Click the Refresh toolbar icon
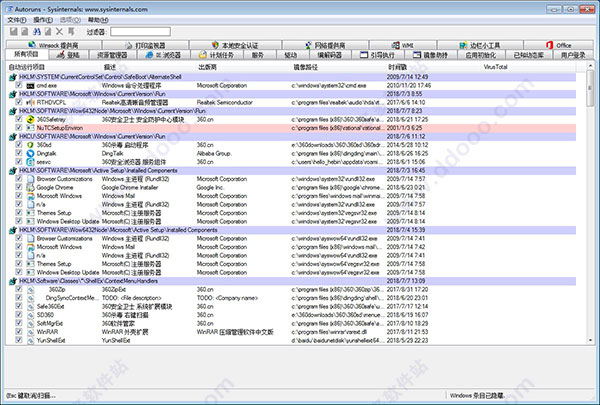 [x=24, y=32]
